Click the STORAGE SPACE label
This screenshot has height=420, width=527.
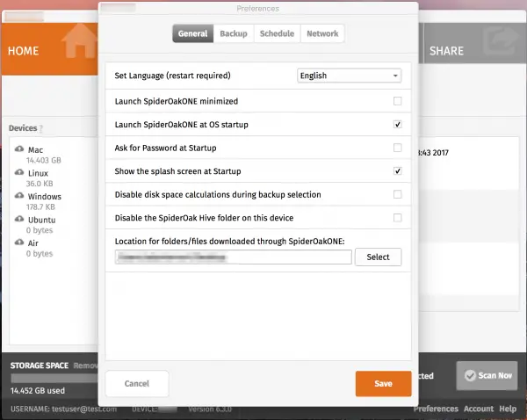[40, 366]
